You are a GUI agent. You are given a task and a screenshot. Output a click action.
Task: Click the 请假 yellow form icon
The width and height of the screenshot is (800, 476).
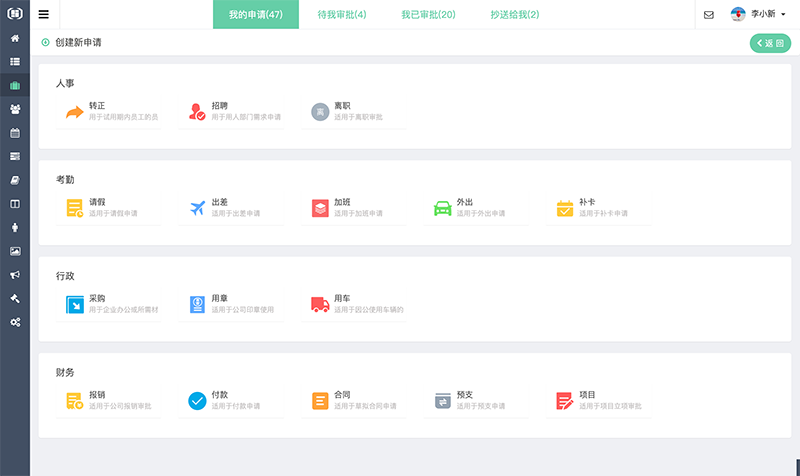pos(74,208)
